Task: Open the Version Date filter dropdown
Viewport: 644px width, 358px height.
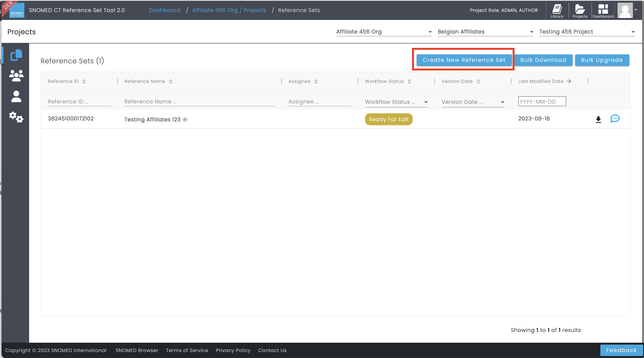Action: [x=473, y=102]
